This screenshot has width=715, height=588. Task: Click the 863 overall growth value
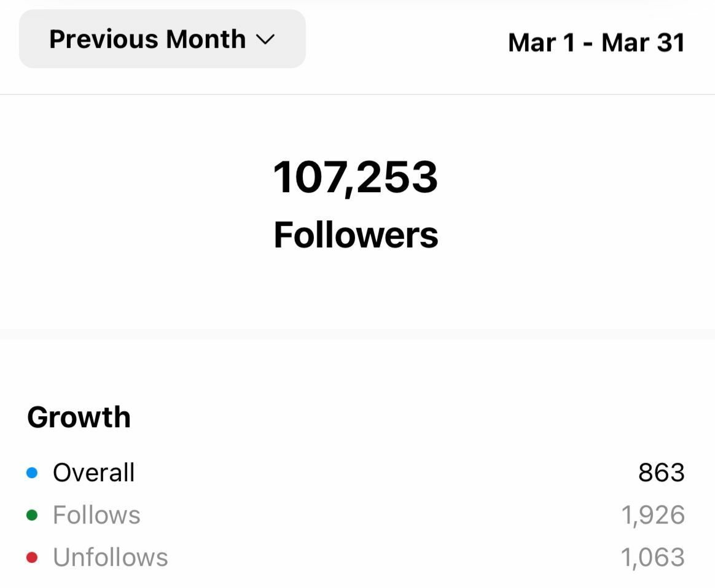[x=661, y=473]
